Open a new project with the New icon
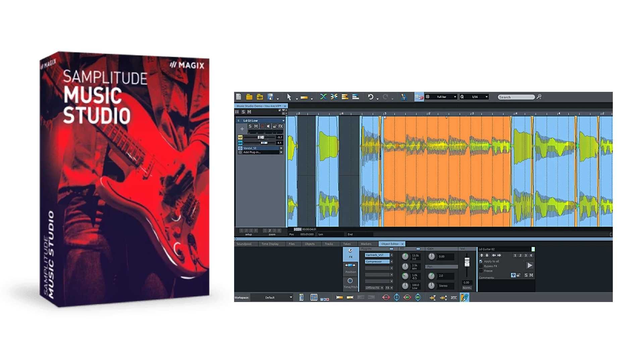The height and width of the screenshot is (362, 644). 239,97
